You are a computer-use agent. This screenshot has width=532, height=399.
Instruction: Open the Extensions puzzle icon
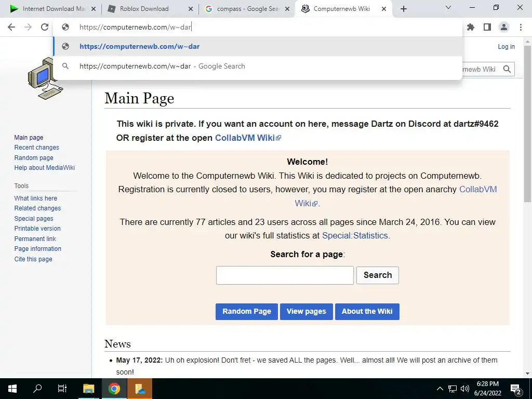click(x=471, y=27)
